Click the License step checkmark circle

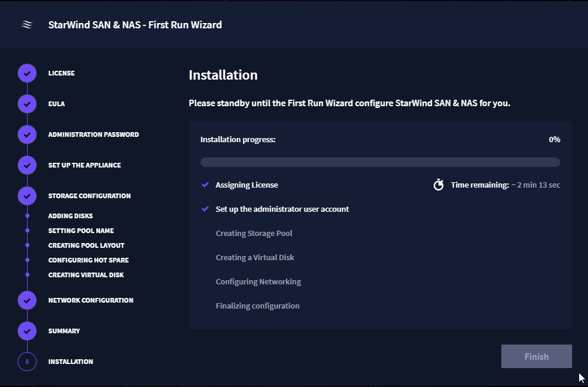click(x=27, y=73)
